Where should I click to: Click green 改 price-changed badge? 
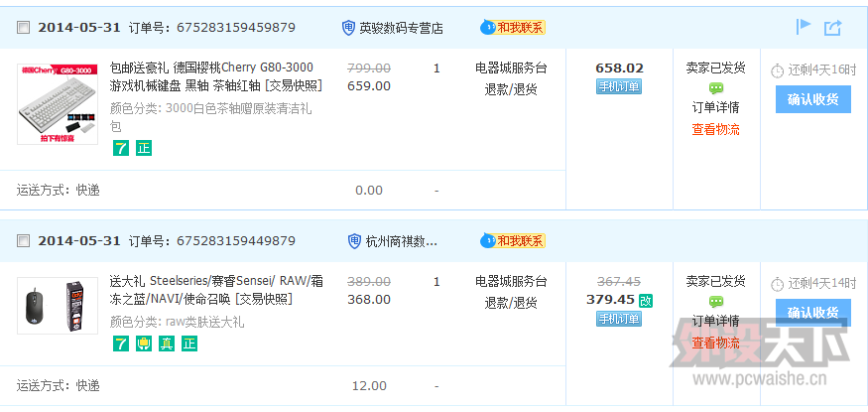[x=646, y=301]
